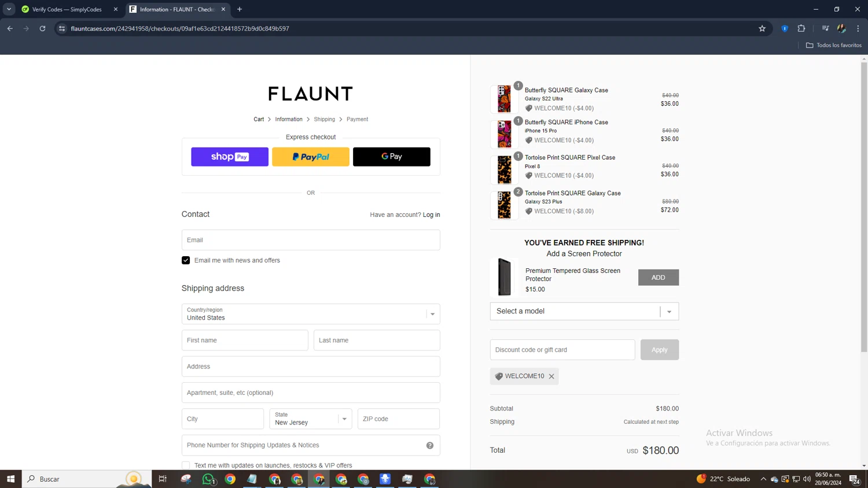Screen dimensions: 868x488
Task: Open the Snipping Tool taskbar icon
Action: tap(186, 479)
